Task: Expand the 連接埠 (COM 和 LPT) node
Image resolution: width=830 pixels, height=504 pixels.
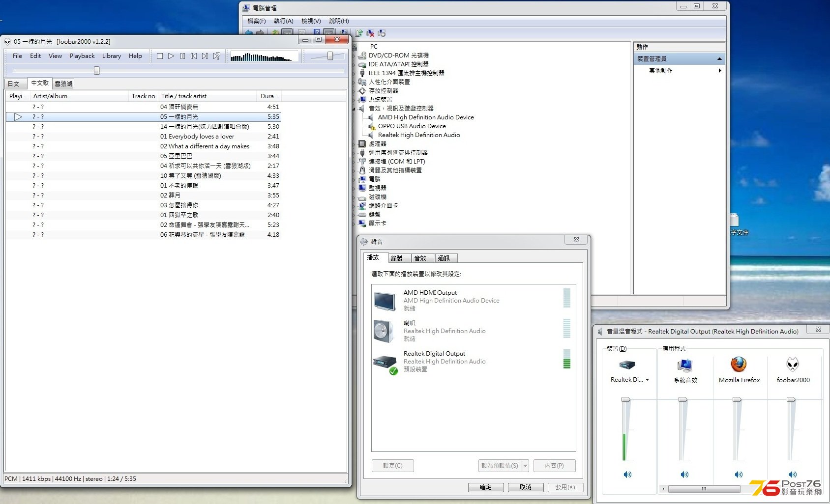Action: click(x=354, y=162)
